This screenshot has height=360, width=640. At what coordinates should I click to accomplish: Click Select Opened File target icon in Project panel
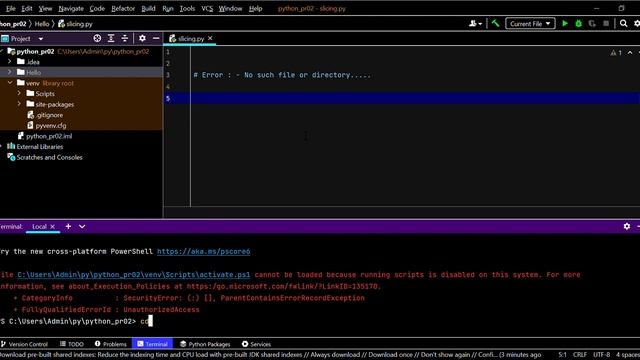coord(97,38)
